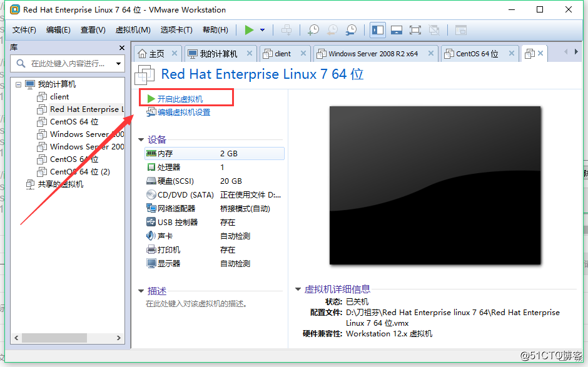Open the 帮助(H) menu
Screen dimensions: 588x367
215,30
